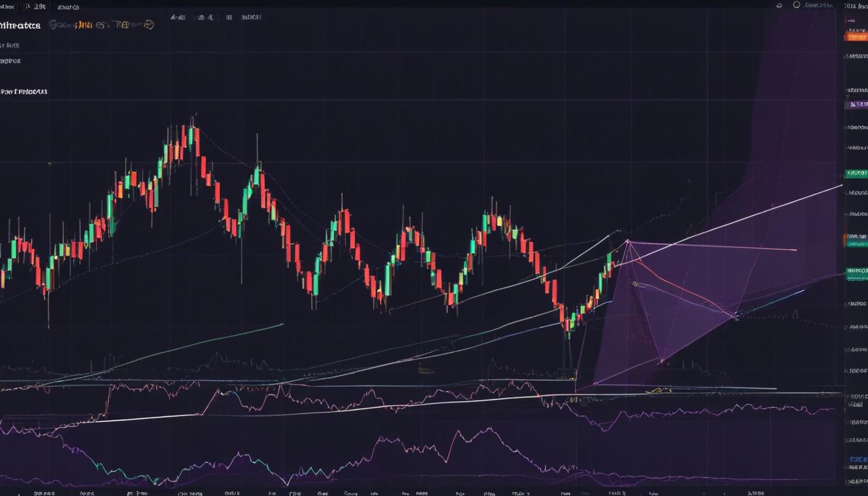Select the 'Pov' indicator label on the left edge
Viewport: 868px width, 496px height.
[x=24, y=92]
